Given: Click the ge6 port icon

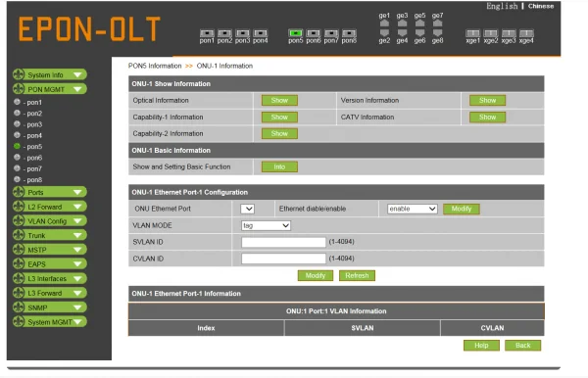Looking at the screenshot, I should [x=420, y=33].
